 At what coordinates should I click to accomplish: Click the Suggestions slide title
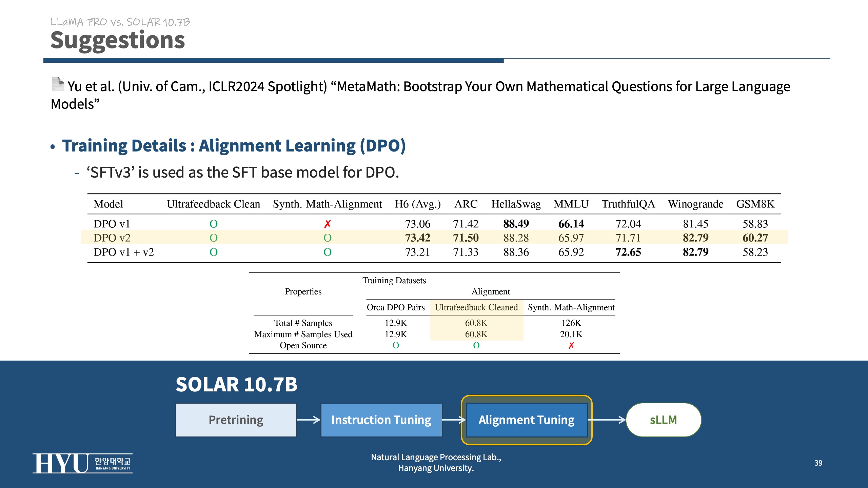click(118, 40)
